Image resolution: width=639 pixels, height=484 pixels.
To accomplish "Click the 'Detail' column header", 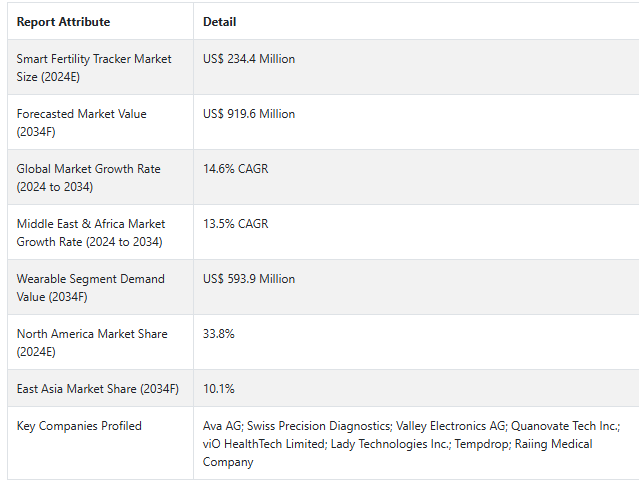I will [x=220, y=21].
